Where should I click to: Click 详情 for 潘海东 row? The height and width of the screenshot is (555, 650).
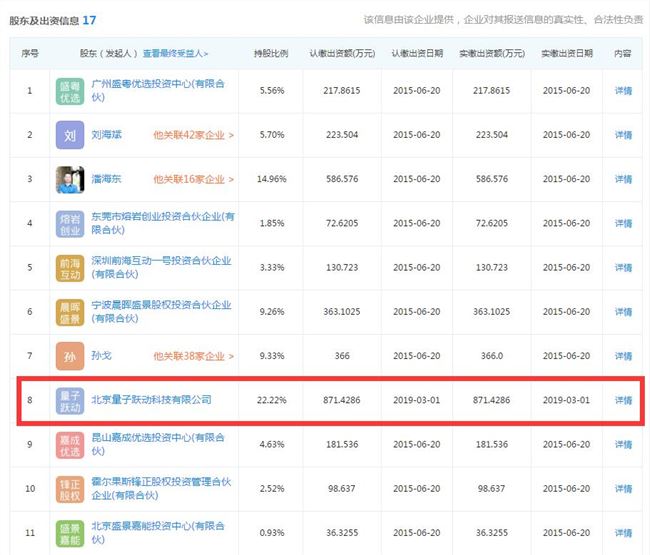(623, 179)
